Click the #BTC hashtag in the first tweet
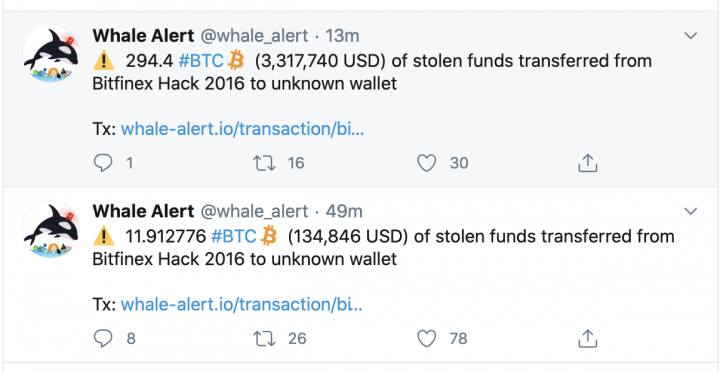The image size is (720, 372). 201,61
